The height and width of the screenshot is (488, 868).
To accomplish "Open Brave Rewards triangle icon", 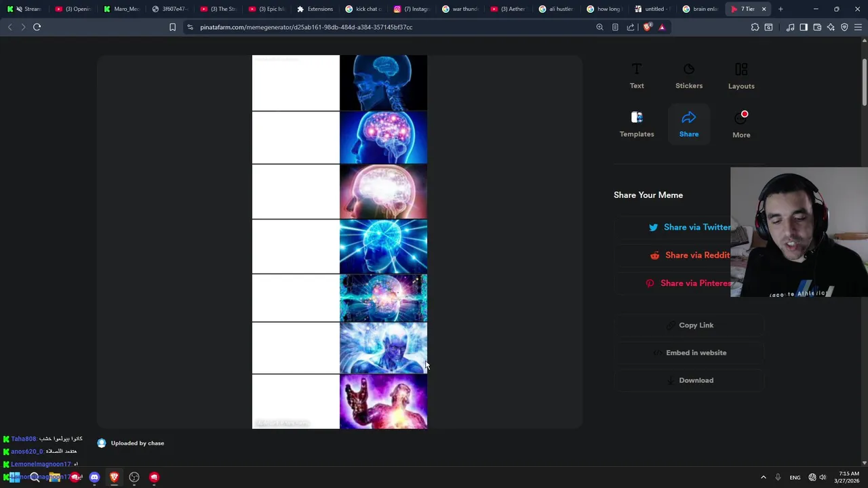I will point(662,27).
